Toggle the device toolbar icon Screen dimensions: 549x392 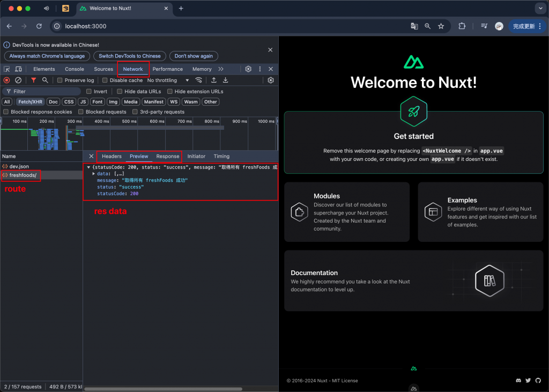18,69
